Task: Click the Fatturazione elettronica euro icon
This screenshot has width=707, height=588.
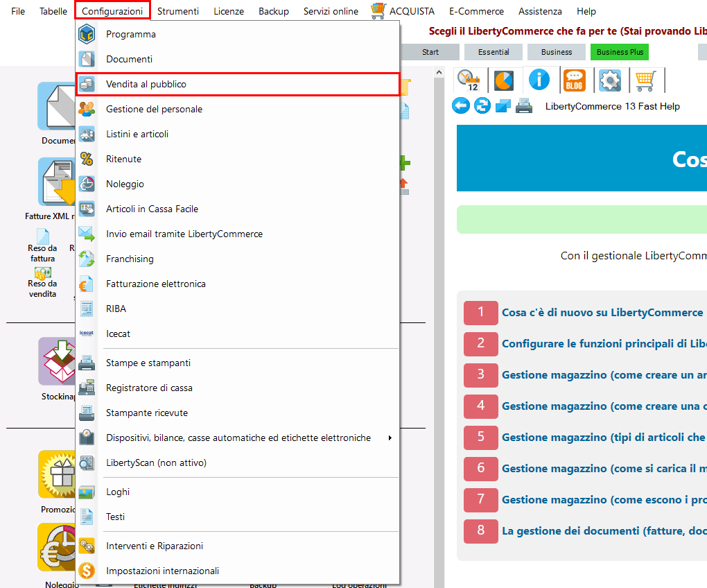Action: click(x=86, y=284)
